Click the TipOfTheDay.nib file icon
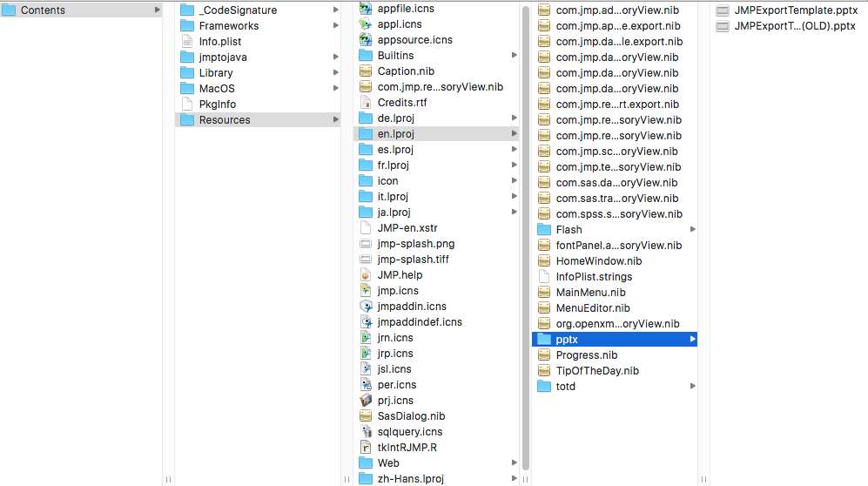Screen dimensions: 868x486 coord(544,371)
